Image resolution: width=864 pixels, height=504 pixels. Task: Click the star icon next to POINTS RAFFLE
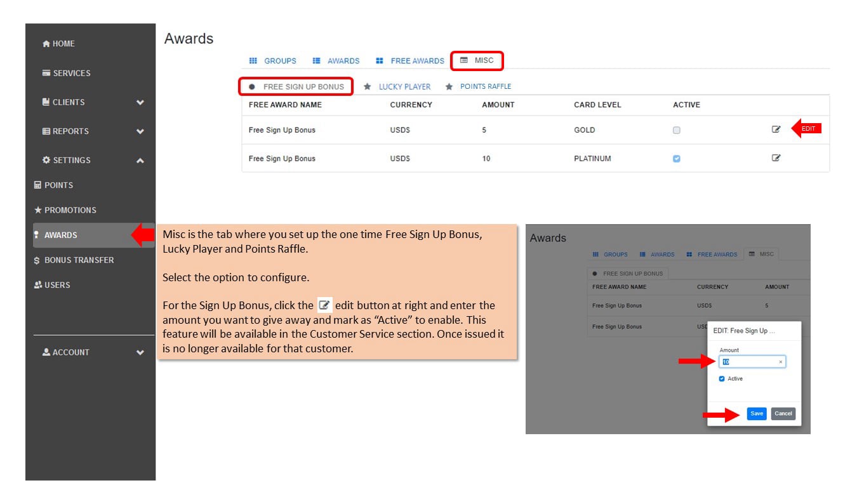[x=449, y=87]
